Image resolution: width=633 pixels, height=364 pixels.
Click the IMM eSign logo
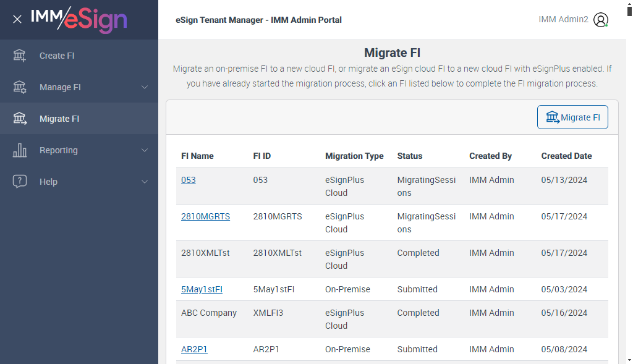click(79, 19)
